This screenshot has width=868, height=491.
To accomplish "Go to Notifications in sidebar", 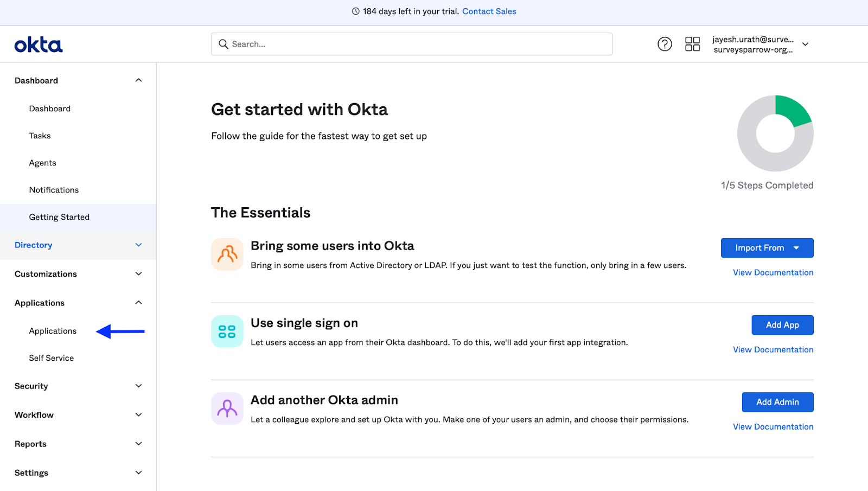I will pos(54,190).
